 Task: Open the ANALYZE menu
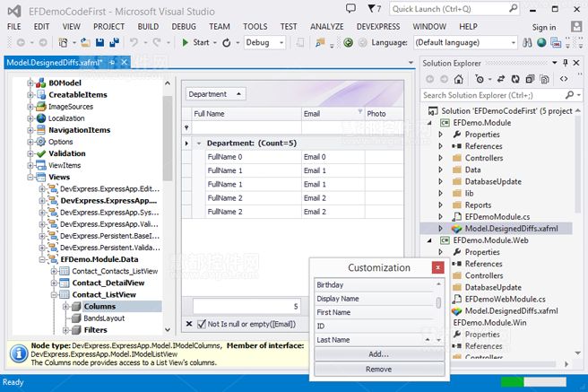326,27
